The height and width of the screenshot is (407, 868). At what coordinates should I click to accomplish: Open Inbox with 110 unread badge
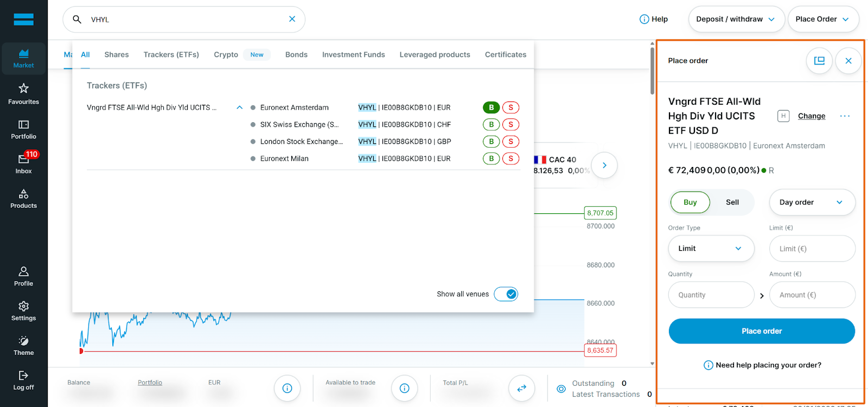tap(23, 163)
